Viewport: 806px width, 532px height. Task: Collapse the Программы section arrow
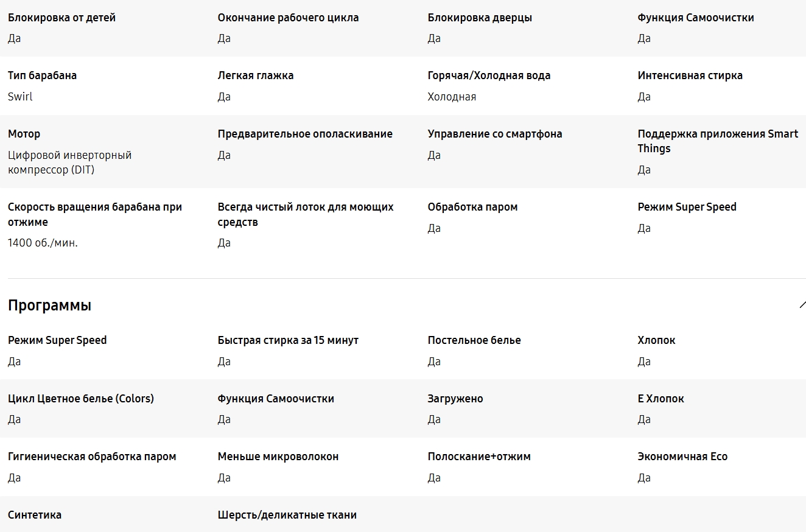[x=802, y=305]
